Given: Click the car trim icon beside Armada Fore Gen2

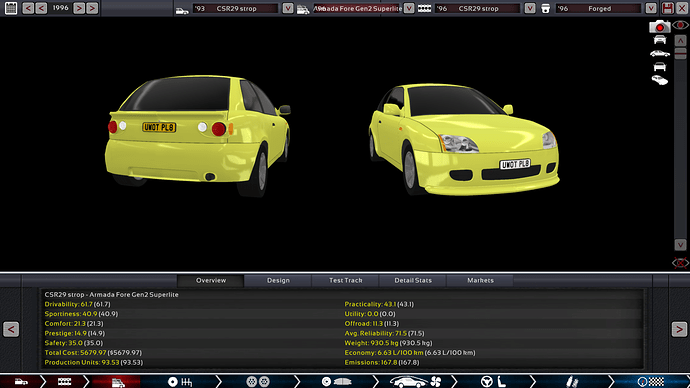Looking at the screenshot, I should tap(303, 9).
